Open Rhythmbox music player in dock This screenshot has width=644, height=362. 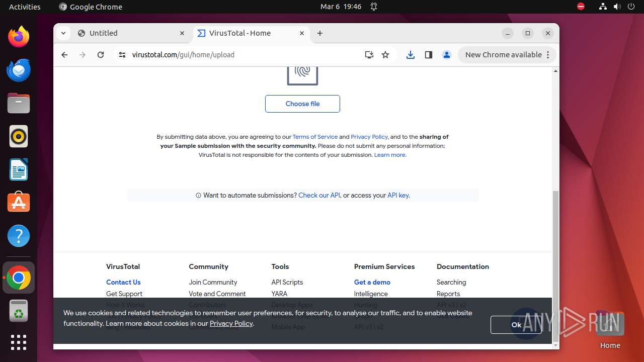[19, 137]
